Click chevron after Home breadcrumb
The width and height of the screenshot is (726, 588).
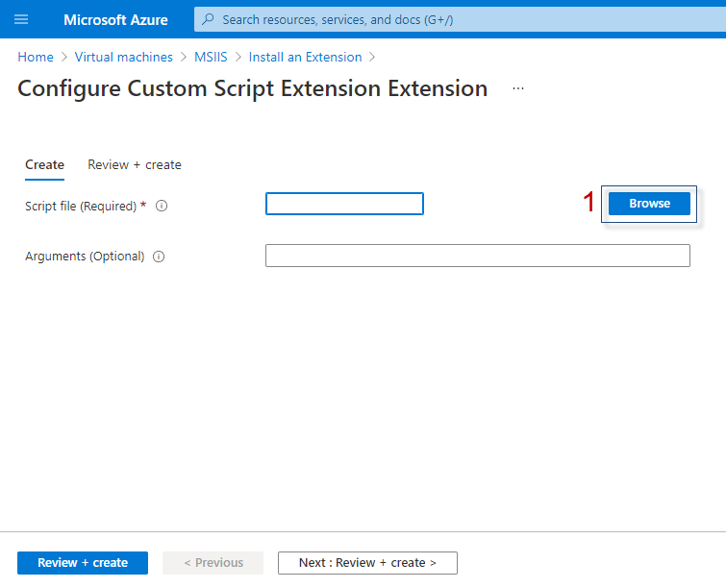coord(64,58)
